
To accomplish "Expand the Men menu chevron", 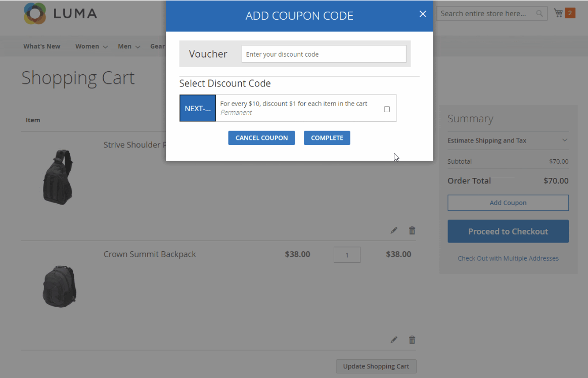I will coord(138,47).
